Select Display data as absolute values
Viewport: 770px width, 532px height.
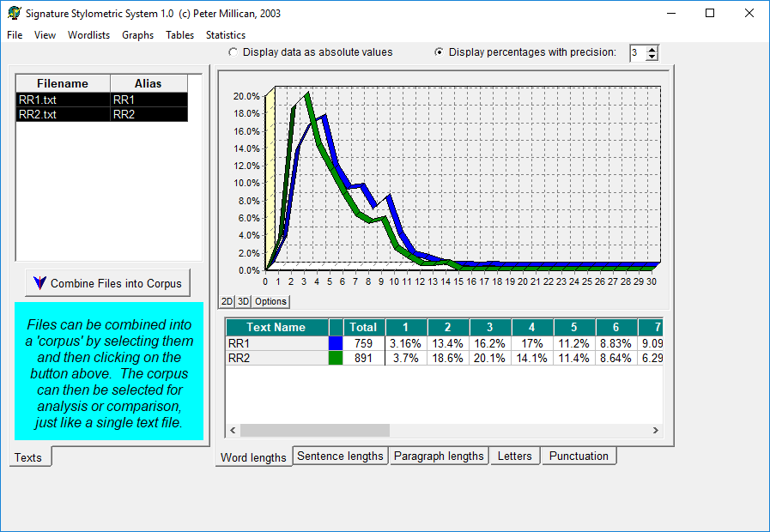pos(233,52)
